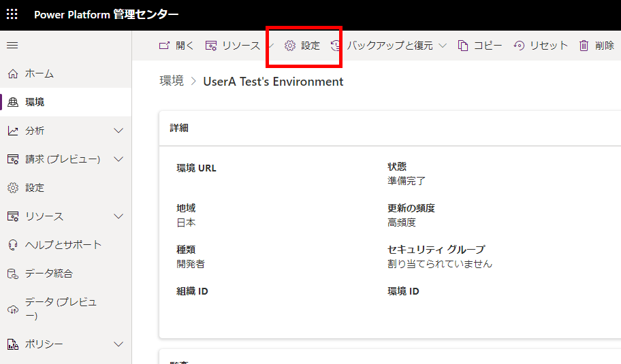Click the コピー icon in toolbar
This screenshot has width=621, height=364.
(463, 46)
